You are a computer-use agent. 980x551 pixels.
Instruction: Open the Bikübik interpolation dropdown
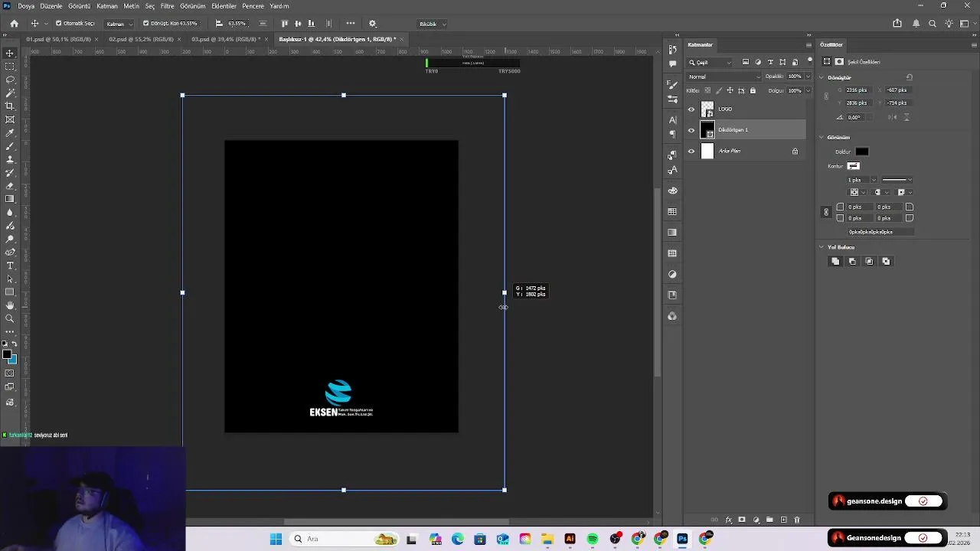click(433, 24)
